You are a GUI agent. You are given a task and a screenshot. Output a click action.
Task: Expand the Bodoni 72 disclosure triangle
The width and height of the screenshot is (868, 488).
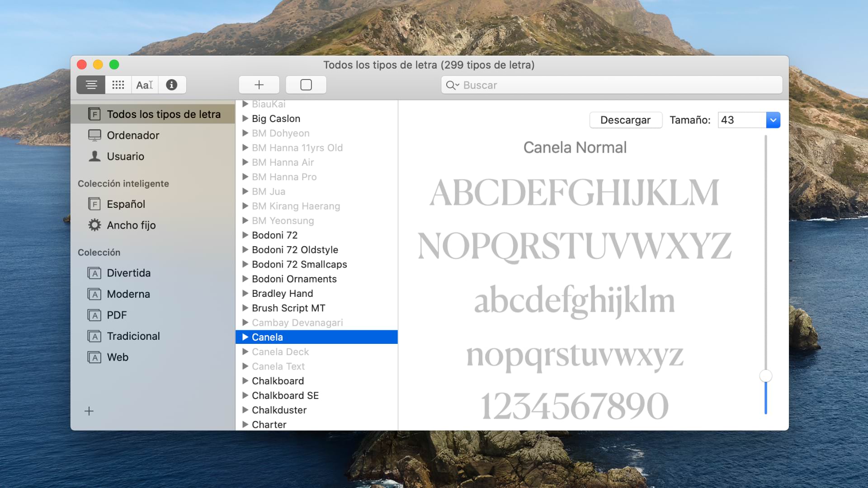(x=245, y=235)
